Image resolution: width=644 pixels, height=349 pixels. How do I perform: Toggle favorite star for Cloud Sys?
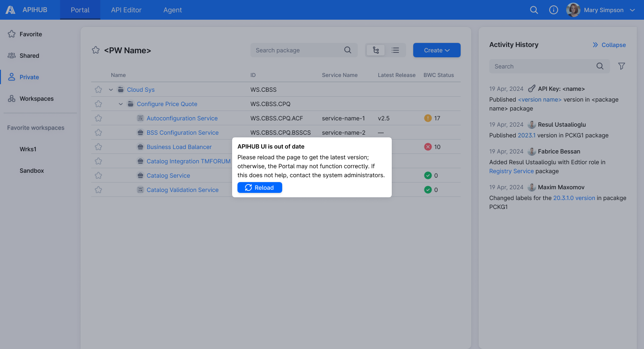coord(98,89)
